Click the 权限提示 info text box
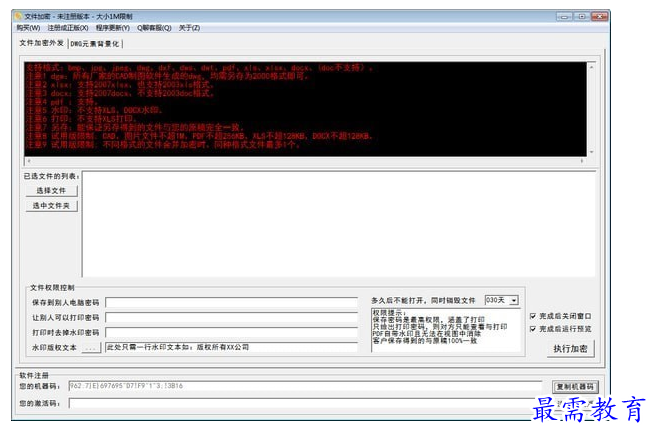Image resolution: width=654 pixels, height=441 pixels. point(446,330)
